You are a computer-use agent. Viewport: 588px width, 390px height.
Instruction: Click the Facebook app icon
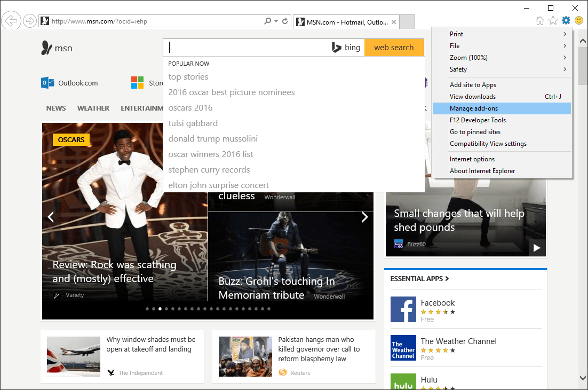tap(403, 309)
